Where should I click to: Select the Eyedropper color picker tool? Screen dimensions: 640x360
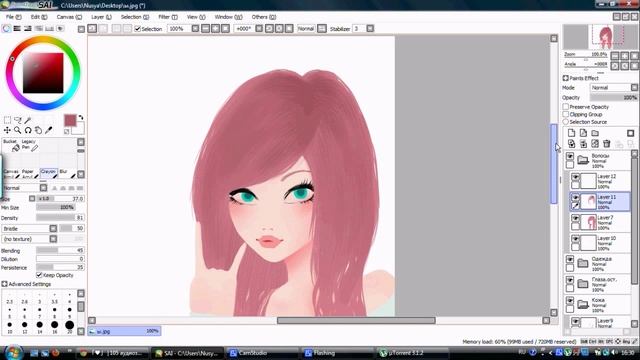point(49,130)
